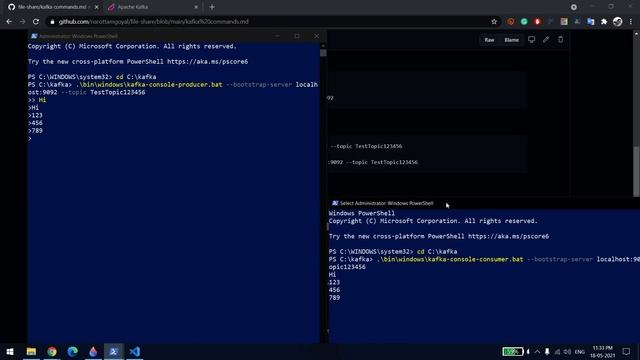Click the PowerShell icon in consumer title bar
Screen dimensions: 640x360
point(335,203)
